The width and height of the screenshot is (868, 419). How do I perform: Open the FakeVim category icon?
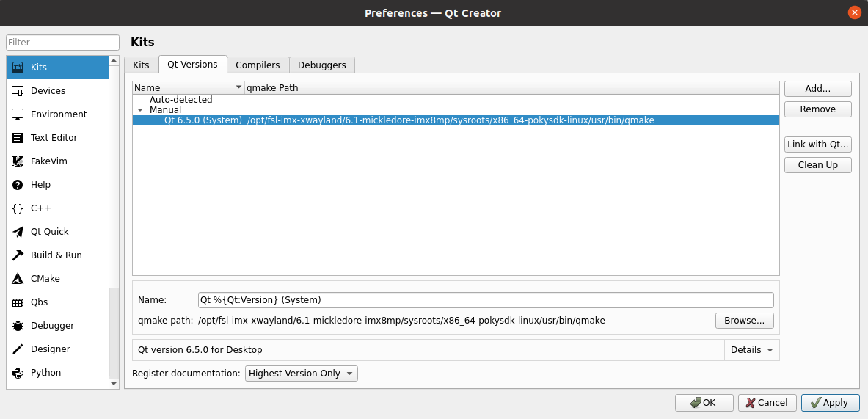[x=18, y=161]
